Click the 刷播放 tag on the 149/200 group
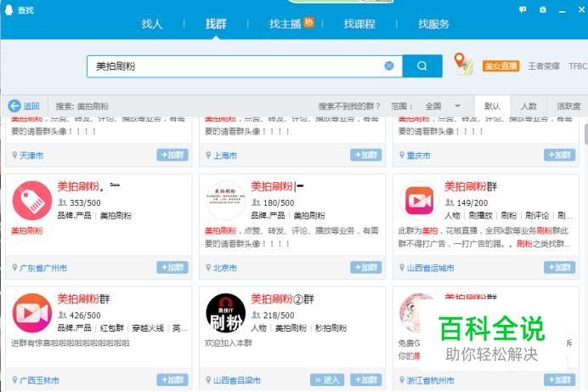The width and height of the screenshot is (588, 392). coord(480,215)
